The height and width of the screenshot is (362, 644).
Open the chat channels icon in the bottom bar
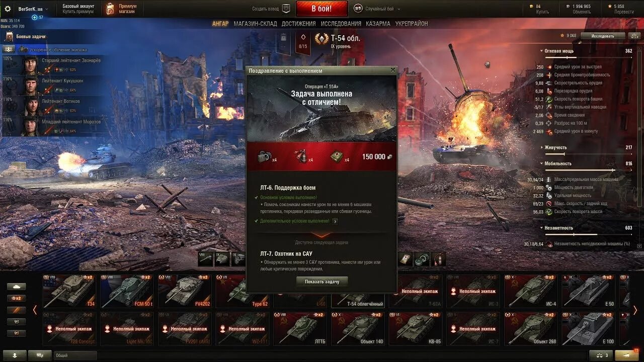(x=40, y=355)
